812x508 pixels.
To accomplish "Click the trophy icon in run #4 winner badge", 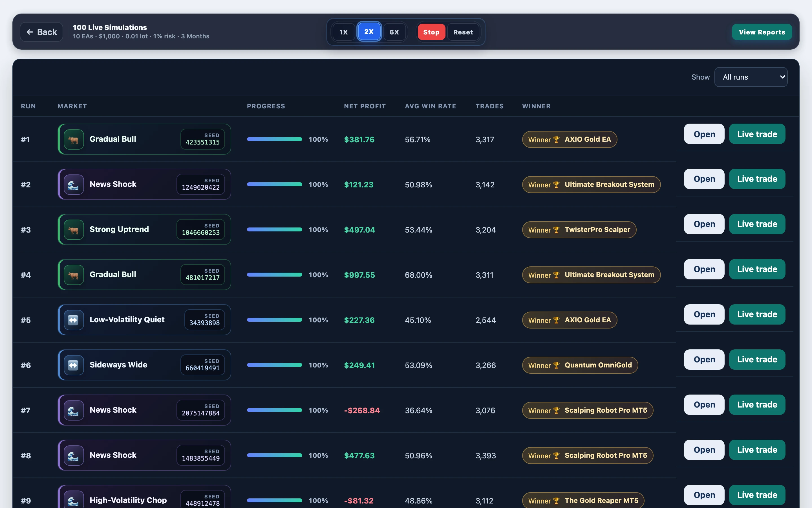I will 556,275.
